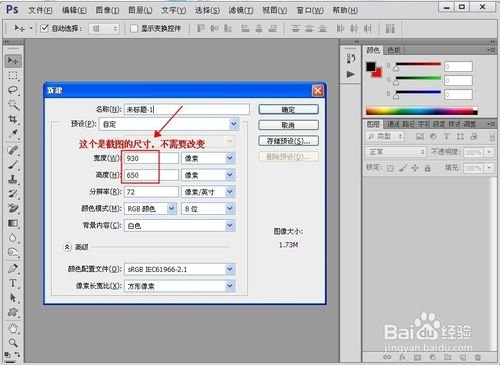
Task: Click the 宽度 width field showing 930
Action: click(x=152, y=158)
